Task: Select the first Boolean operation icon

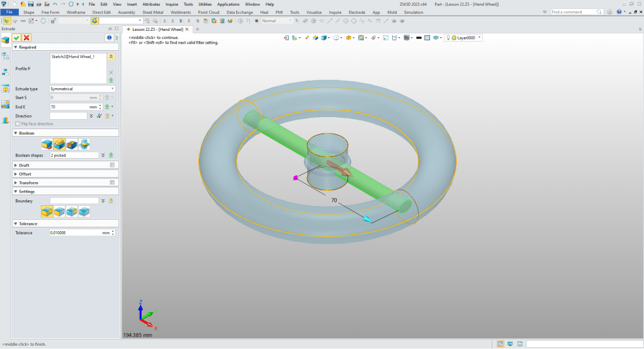Action: tap(47, 144)
